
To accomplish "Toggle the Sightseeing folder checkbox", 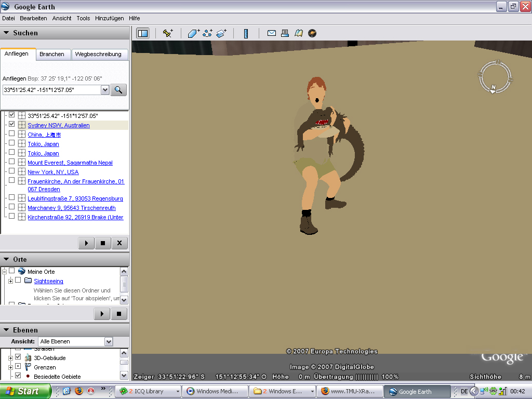I will pos(18,280).
